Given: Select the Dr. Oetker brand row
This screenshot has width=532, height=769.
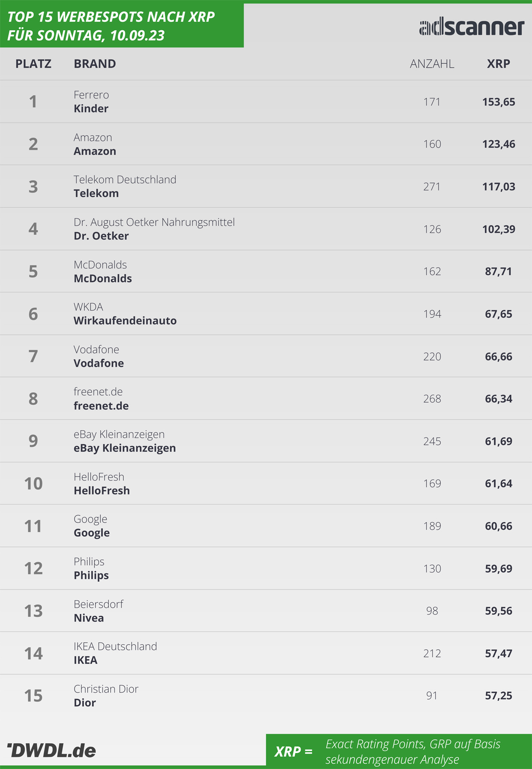Looking at the screenshot, I should pos(266,229).
